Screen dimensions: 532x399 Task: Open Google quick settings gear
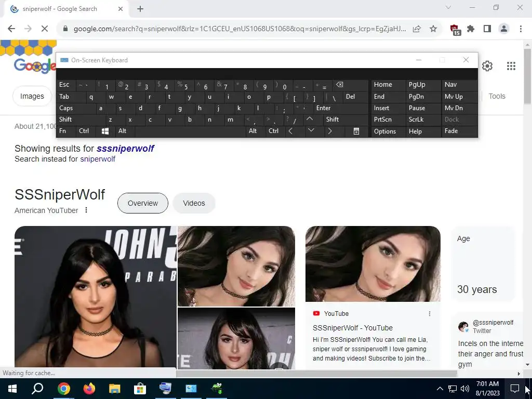coord(487,66)
